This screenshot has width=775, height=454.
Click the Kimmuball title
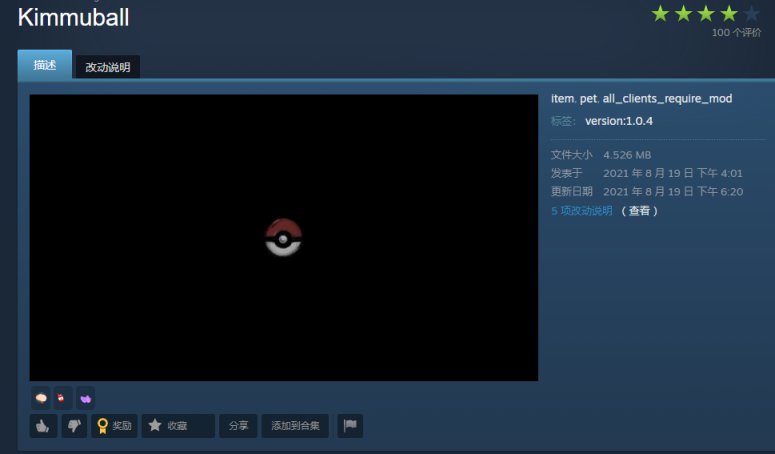(74, 17)
